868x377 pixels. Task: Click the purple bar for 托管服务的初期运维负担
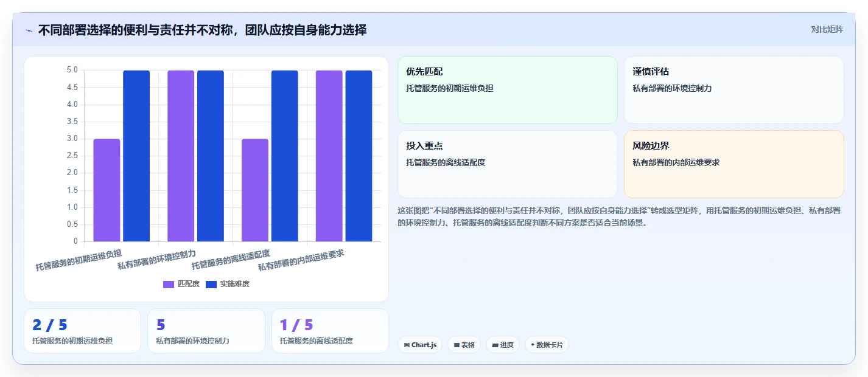[107, 190]
